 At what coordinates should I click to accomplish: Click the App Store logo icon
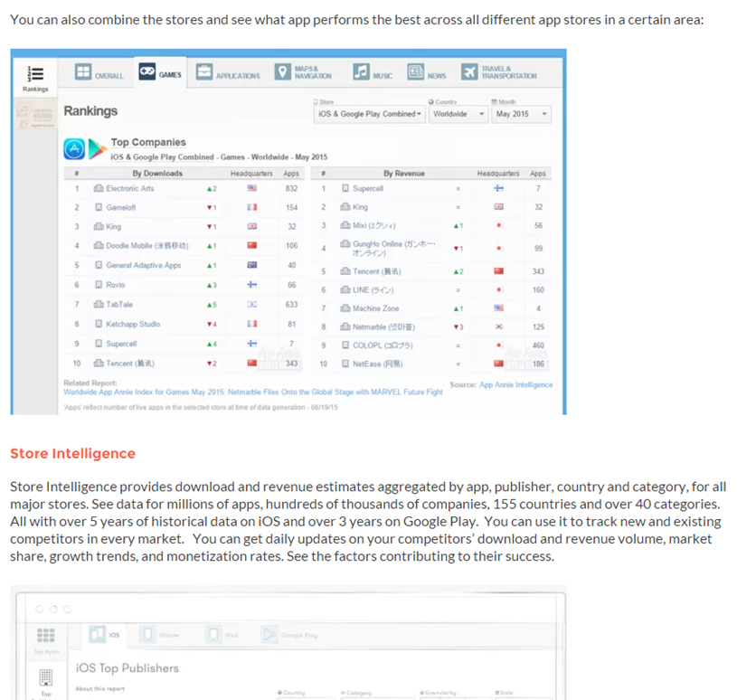(x=74, y=148)
